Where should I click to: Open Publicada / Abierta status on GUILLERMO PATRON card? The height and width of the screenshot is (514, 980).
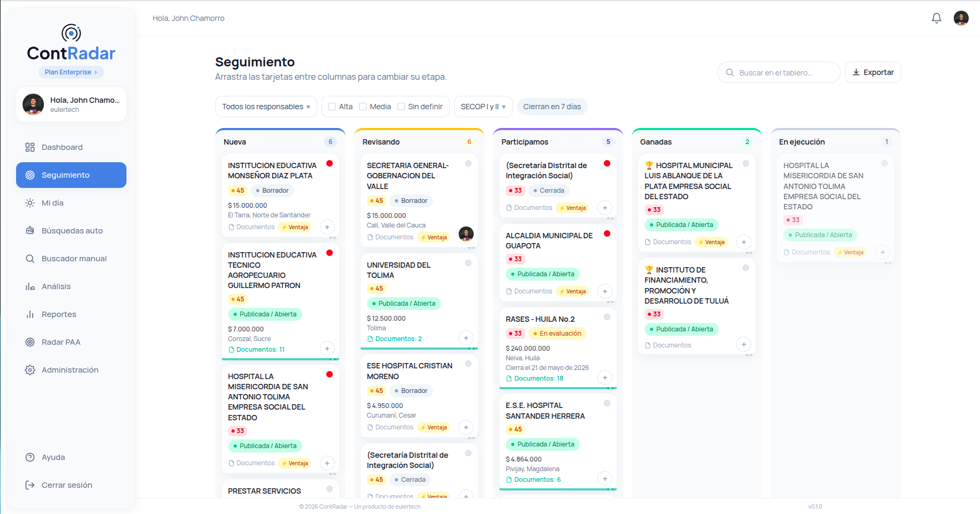coord(265,314)
